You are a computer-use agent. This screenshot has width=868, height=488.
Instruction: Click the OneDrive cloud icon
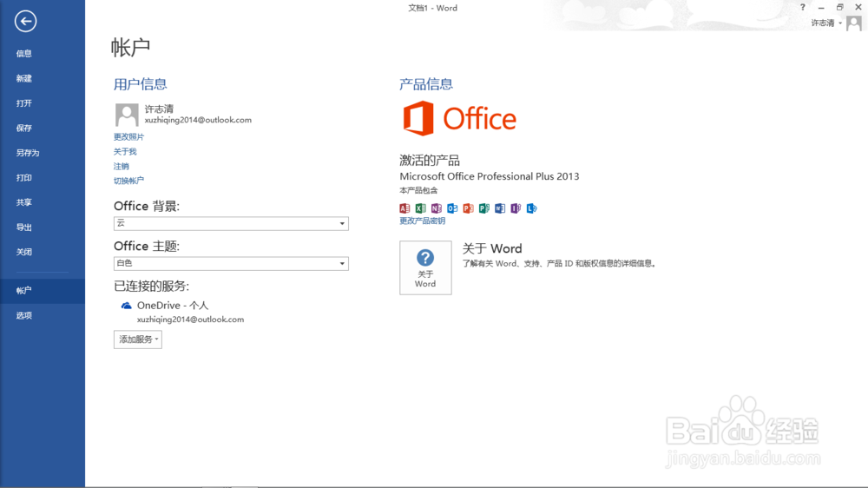coord(126,306)
